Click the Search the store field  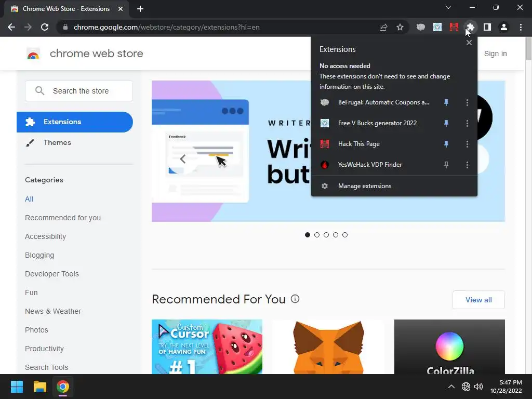(79, 90)
